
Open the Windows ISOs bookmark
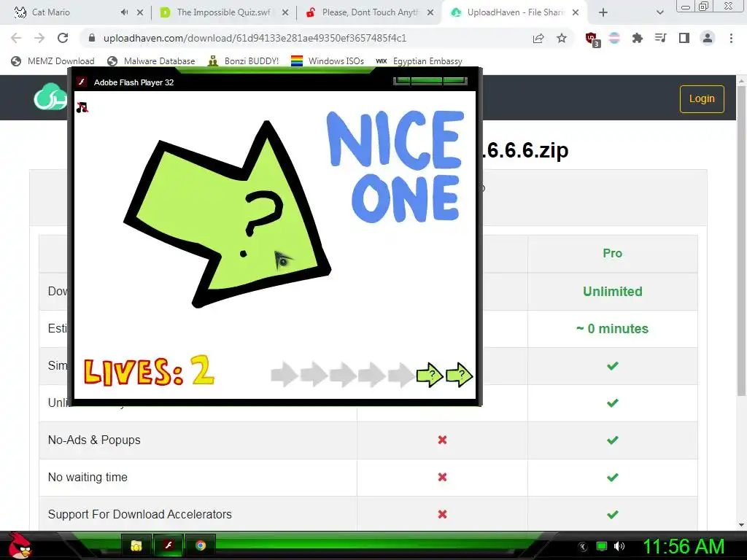pyautogui.click(x=328, y=61)
